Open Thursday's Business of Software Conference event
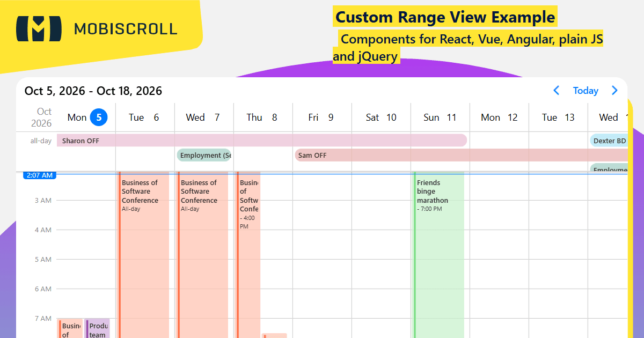Viewport: 644px width, 338px height. (x=248, y=255)
